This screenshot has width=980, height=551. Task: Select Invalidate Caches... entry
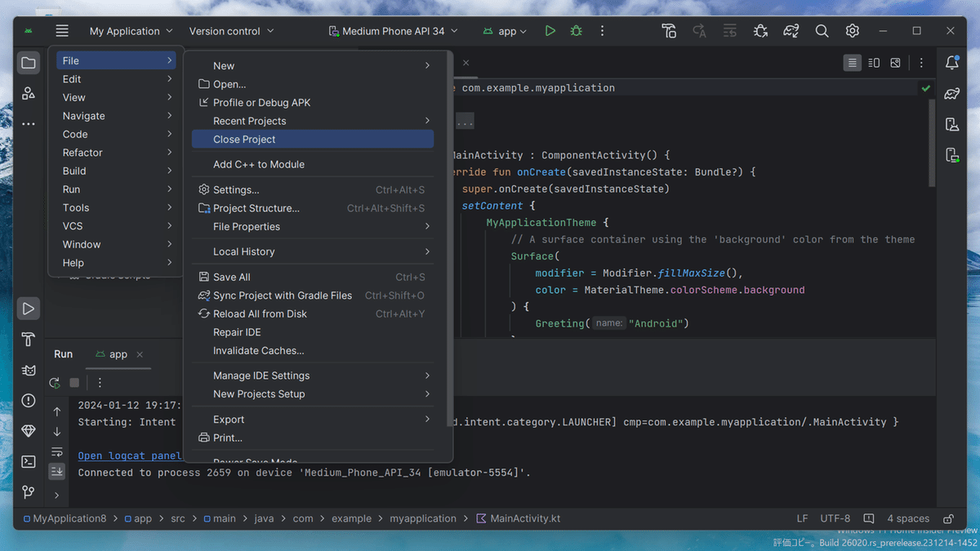coord(313,351)
